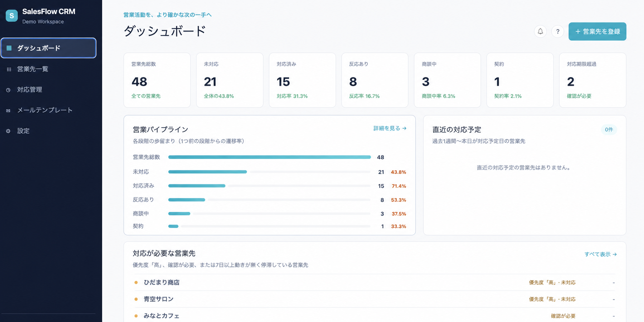
Task: Open the 青空サロン row
Action: [x=374, y=299]
